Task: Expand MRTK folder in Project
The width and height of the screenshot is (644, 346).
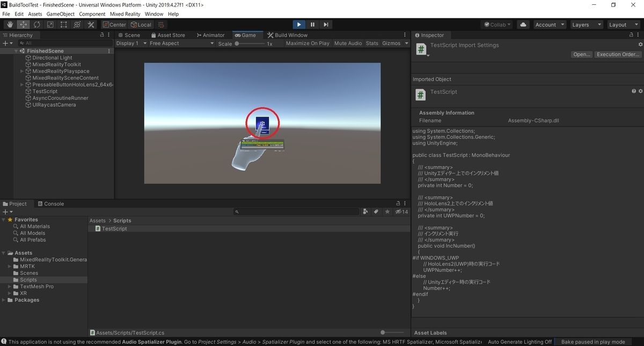Action: (x=10, y=266)
